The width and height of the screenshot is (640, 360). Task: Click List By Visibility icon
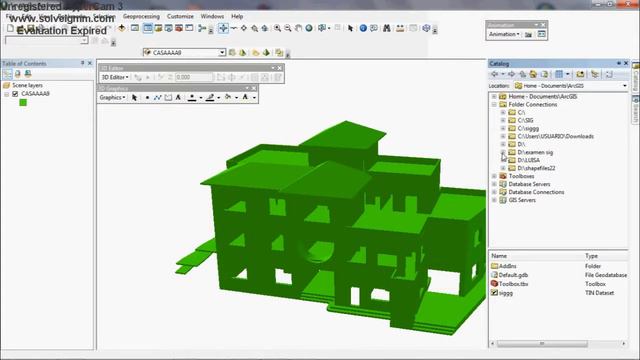click(x=28, y=74)
